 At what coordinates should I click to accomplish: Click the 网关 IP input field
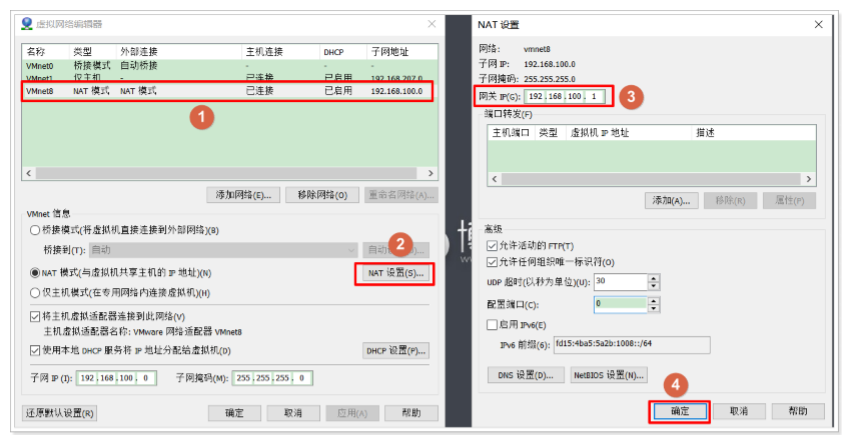pyautogui.click(x=565, y=96)
